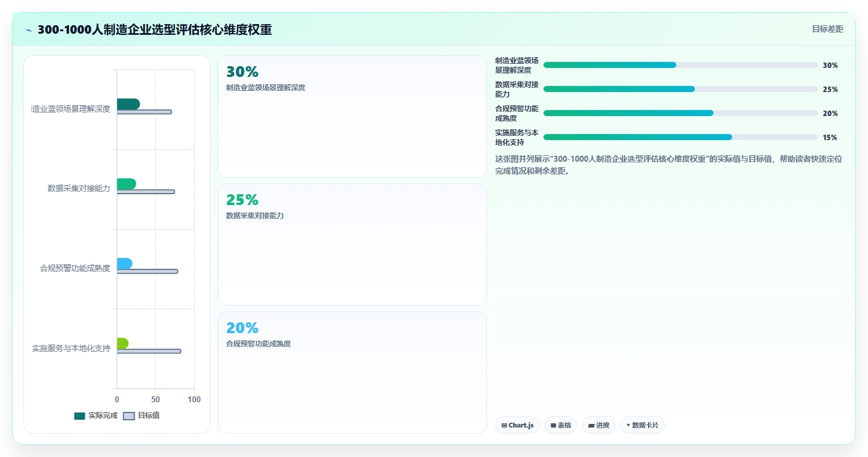Select the 表格 tag
The width and height of the screenshot is (868, 457).
pyautogui.click(x=561, y=425)
